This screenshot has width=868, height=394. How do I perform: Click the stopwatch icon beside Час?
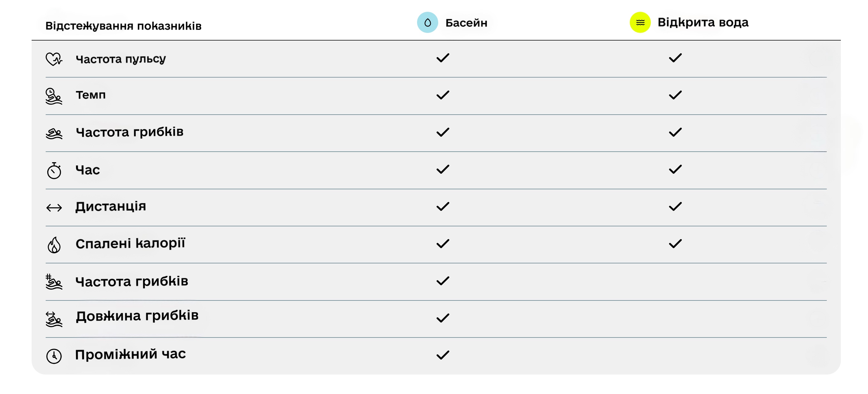click(x=54, y=170)
